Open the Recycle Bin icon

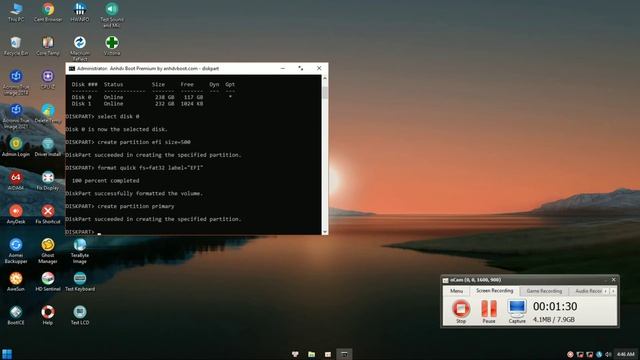(x=16, y=46)
